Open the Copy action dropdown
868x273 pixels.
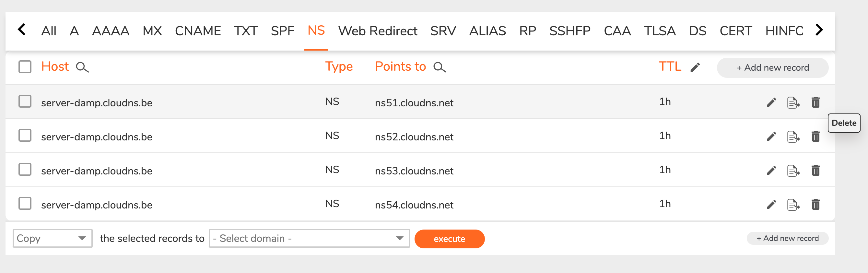coord(53,238)
